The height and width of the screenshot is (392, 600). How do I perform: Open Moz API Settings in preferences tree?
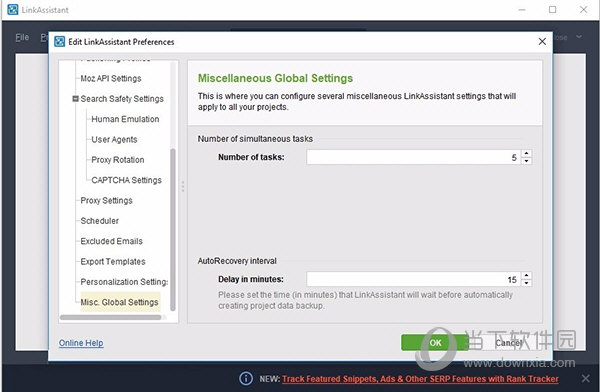coord(111,78)
